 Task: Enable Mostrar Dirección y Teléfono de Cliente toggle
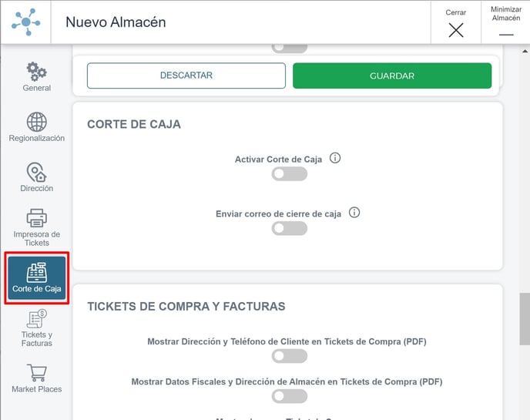(x=290, y=356)
